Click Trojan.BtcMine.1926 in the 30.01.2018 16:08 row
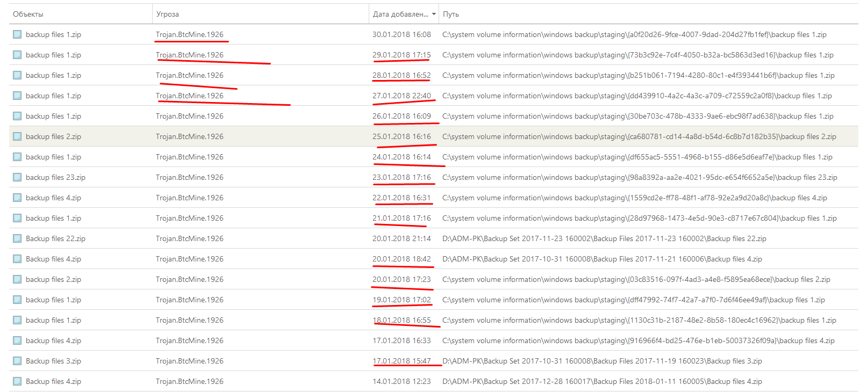The width and height of the screenshot is (868, 392). 190,34
